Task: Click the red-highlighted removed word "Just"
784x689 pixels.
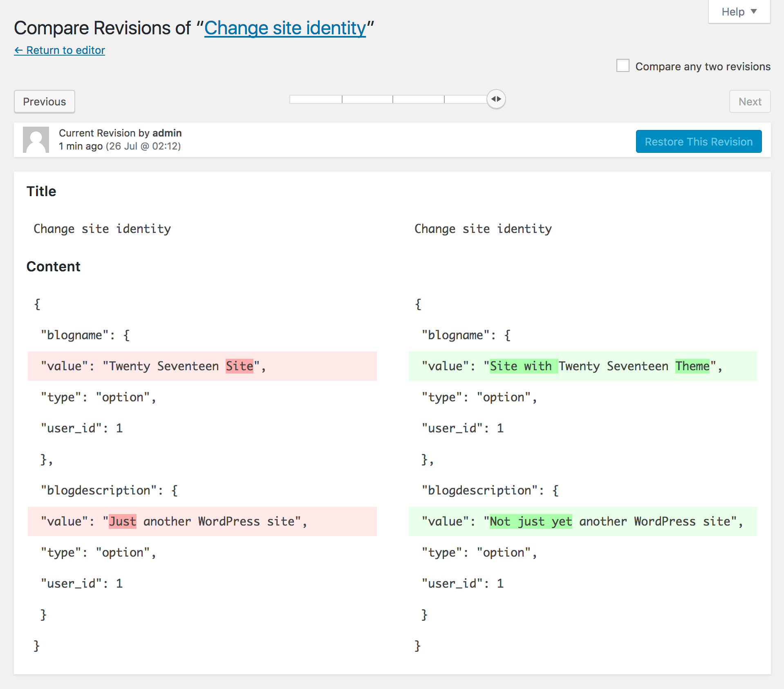Action: click(123, 521)
